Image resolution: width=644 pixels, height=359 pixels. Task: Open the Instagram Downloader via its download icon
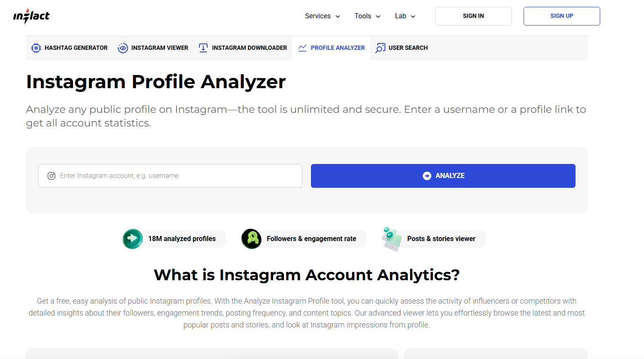tap(202, 48)
